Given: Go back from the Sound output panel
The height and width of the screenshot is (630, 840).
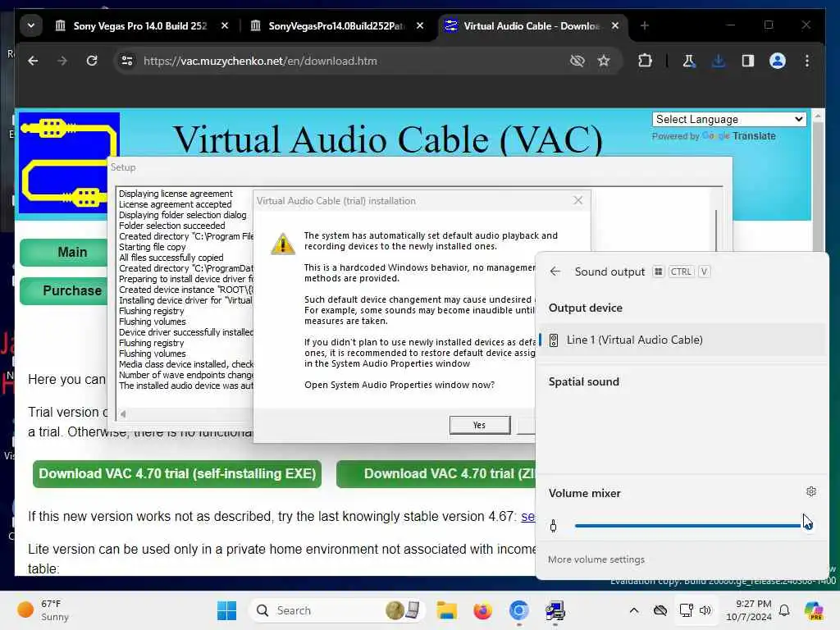Looking at the screenshot, I should pos(555,272).
